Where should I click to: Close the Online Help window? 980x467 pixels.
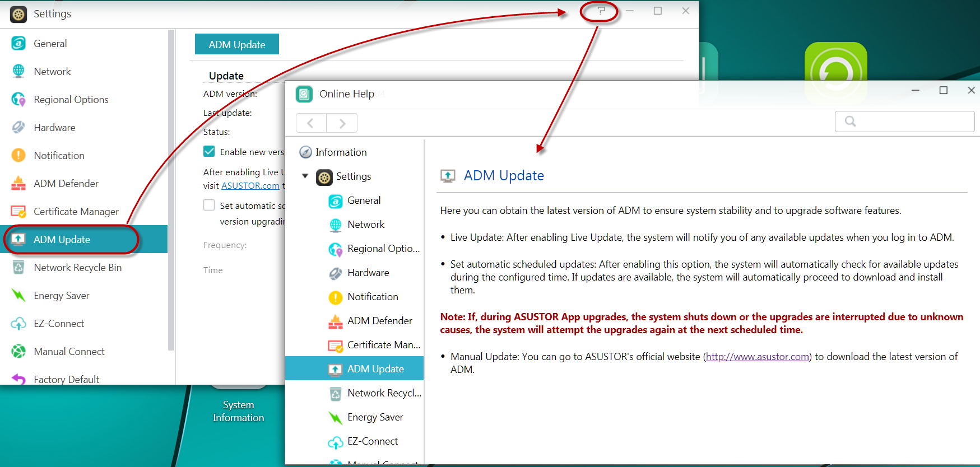coord(972,90)
